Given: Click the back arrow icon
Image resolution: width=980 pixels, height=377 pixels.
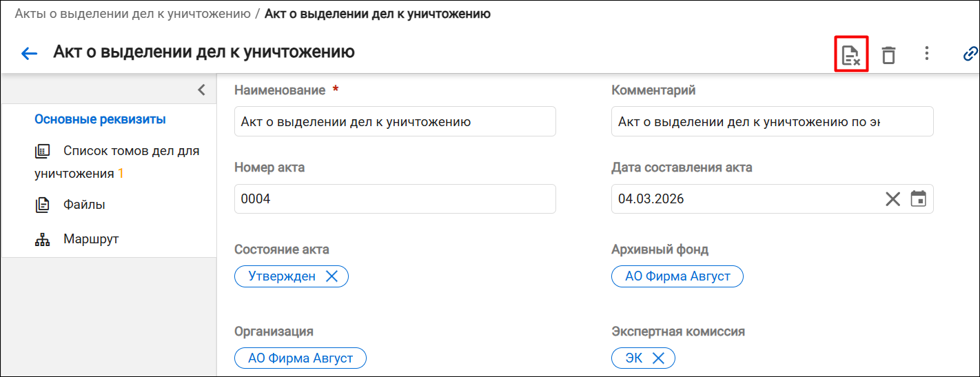Looking at the screenshot, I should coord(29,53).
